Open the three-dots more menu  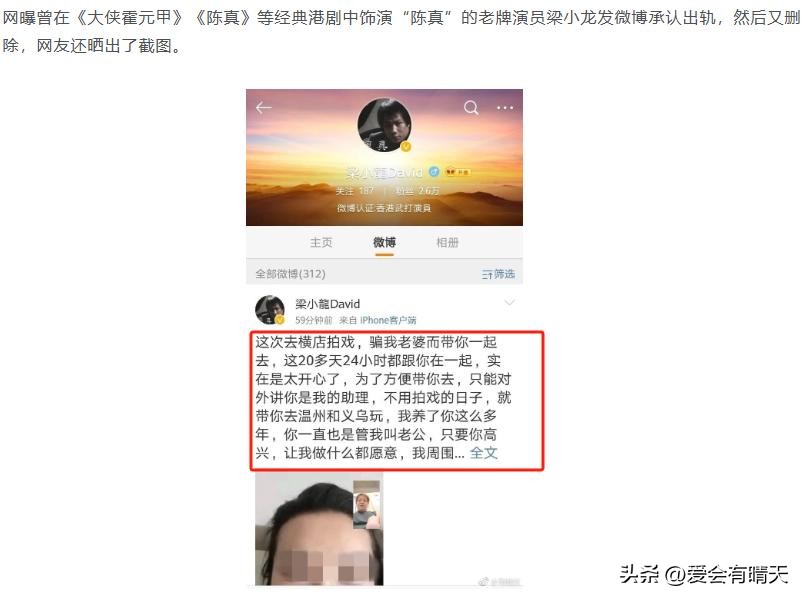point(505,108)
